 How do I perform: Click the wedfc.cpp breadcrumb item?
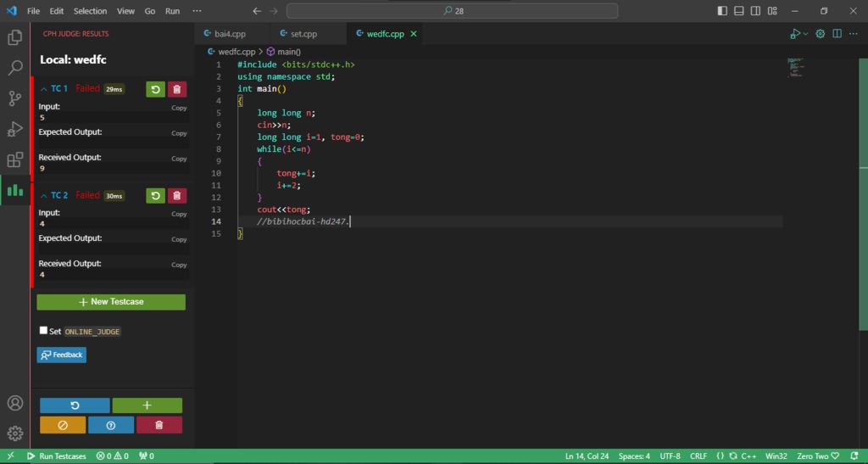[x=231, y=52]
